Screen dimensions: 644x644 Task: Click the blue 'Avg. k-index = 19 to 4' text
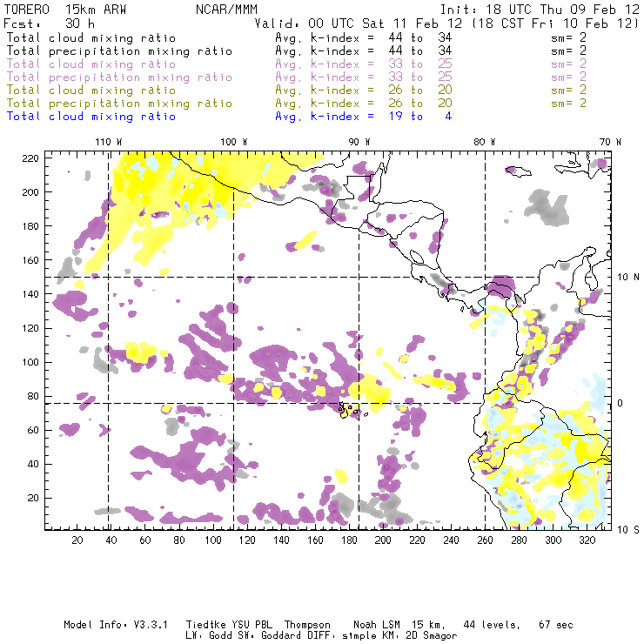[x=364, y=117]
